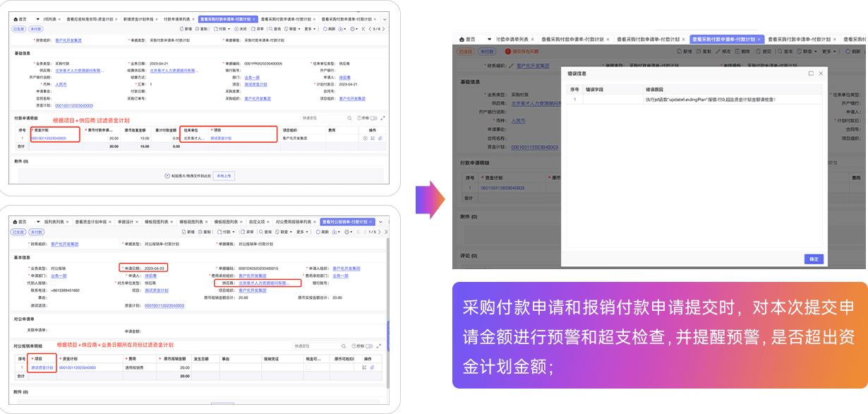Maximize the 错误信息 dialog
Viewport: 868px width, 414px height.
click(x=811, y=73)
